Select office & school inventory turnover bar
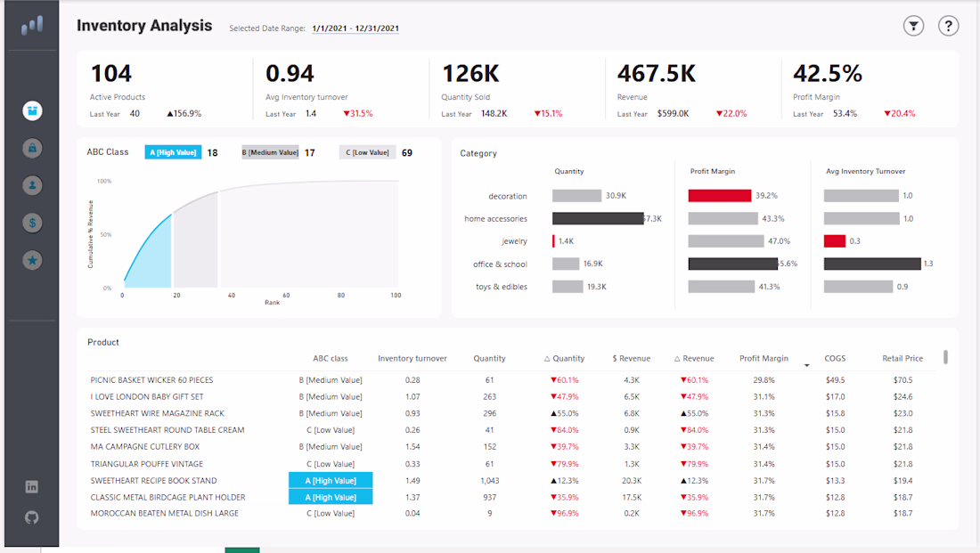The height and width of the screenshot is (553, 980). coord(872,264)
